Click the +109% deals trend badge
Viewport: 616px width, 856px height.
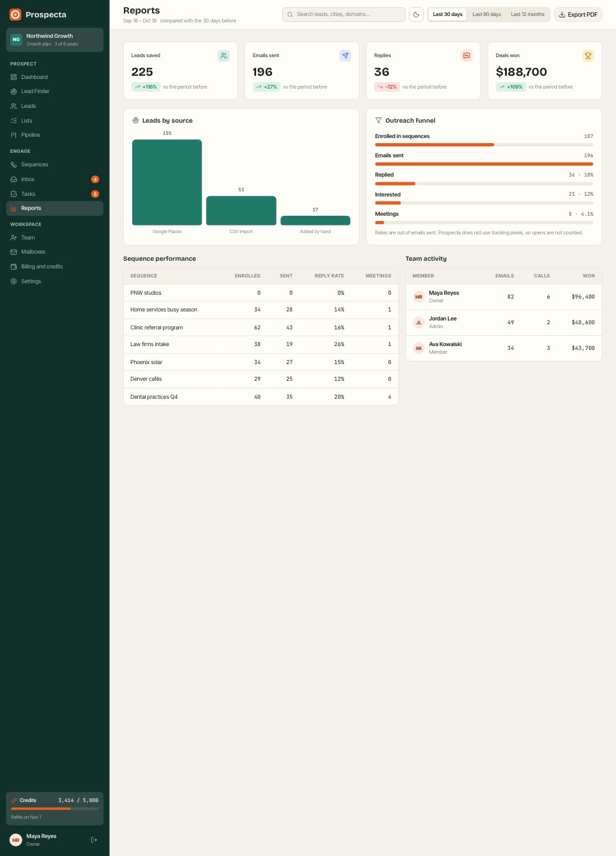pyautogui.click(x=511, y=87)
